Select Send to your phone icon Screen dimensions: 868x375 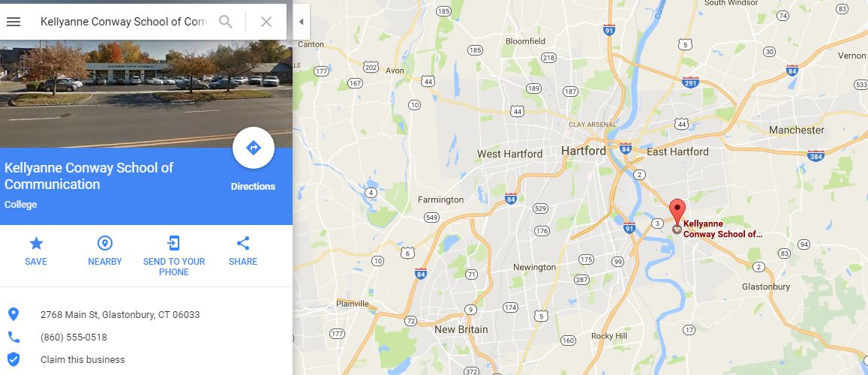click(x=174, y=243)
